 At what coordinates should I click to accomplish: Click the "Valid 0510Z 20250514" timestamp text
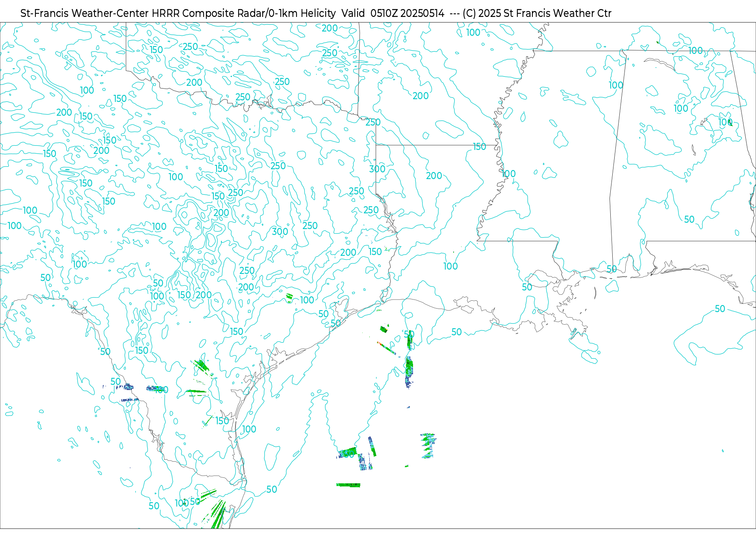[x=393, y=13]
